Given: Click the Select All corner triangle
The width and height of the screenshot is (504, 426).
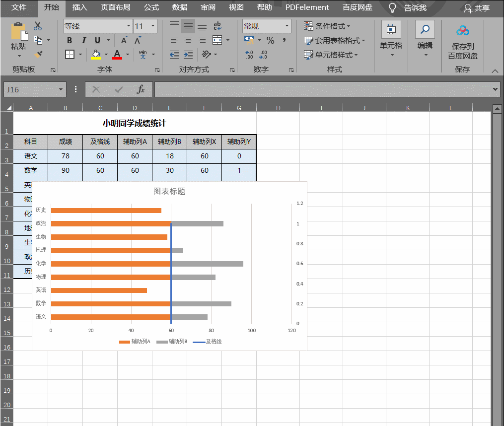Looking at the screenshot, I should click(9, 108).
